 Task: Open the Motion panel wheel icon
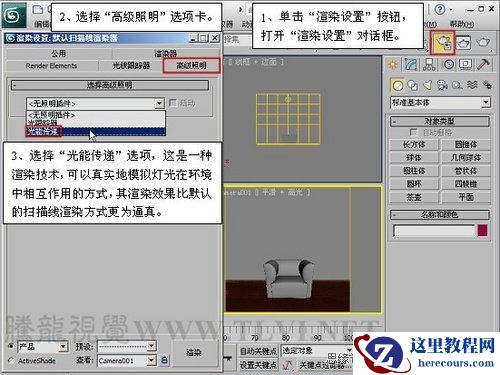tap(448, 64)
